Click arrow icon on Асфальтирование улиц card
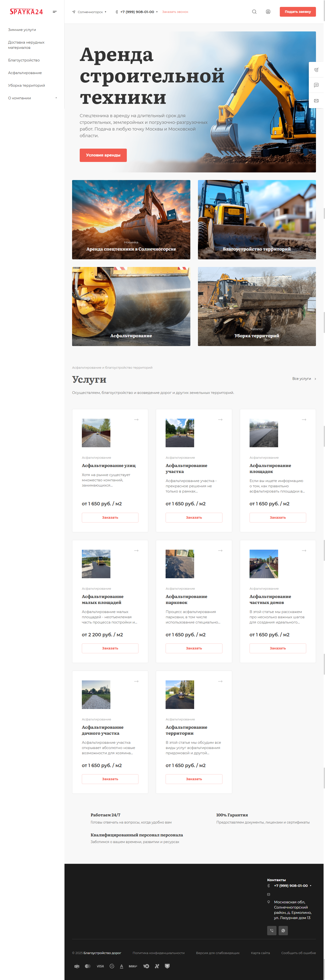The image size is (325, 980). click(136, 420)
